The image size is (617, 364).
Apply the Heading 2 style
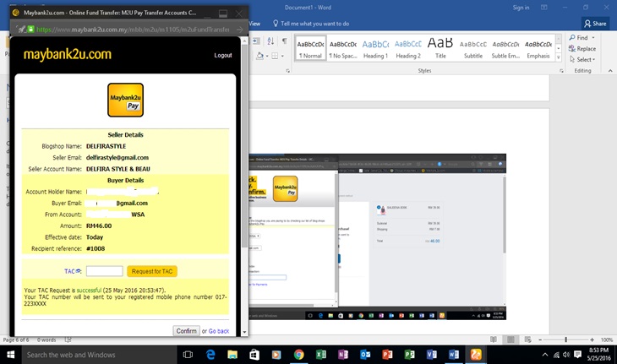tap(408, 49)
